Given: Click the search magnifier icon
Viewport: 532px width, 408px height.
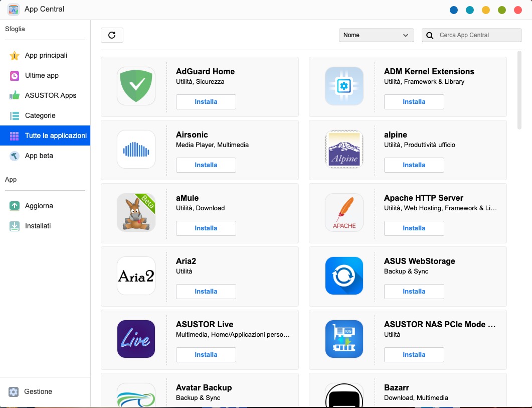Looking at the screenshot, I should [x=430, y=35].
